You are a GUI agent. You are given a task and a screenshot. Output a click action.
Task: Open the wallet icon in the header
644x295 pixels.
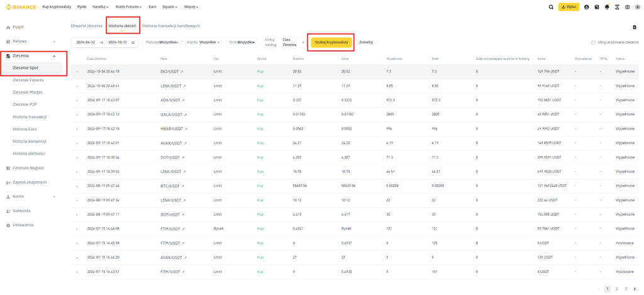click(597, 7)
